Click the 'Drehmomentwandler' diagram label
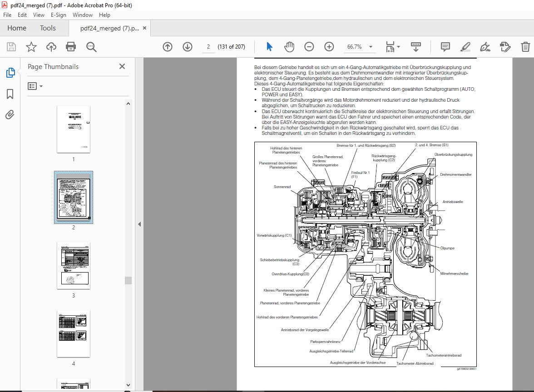Viewport: 534px width, 392px height. click(456, 174)
